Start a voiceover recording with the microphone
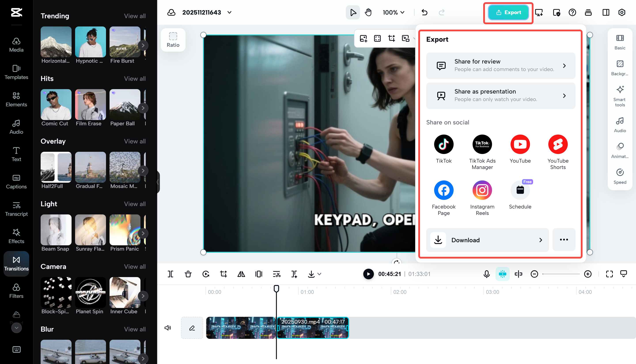 [x=486, y=274]
